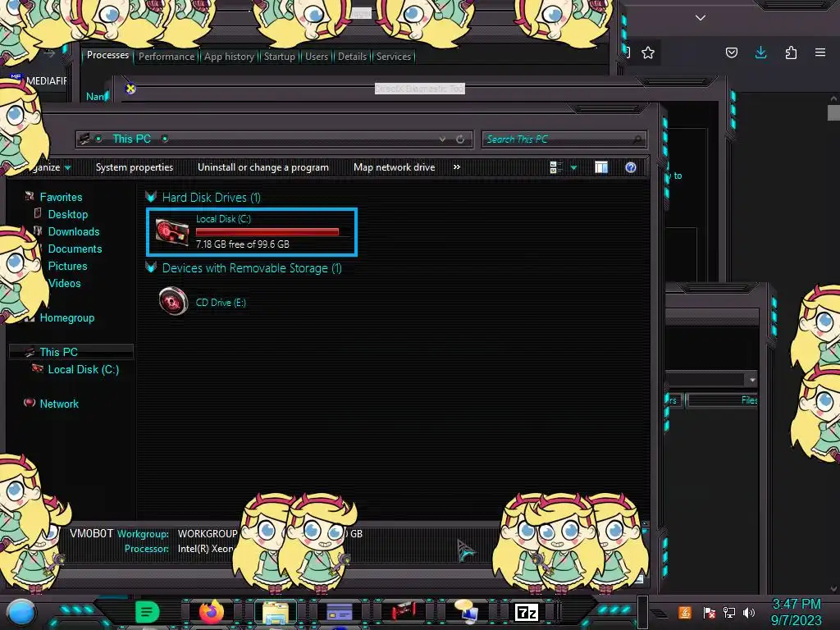Open System properties
Viewport: 840px width, 630px height.
(x=135, y=167)
